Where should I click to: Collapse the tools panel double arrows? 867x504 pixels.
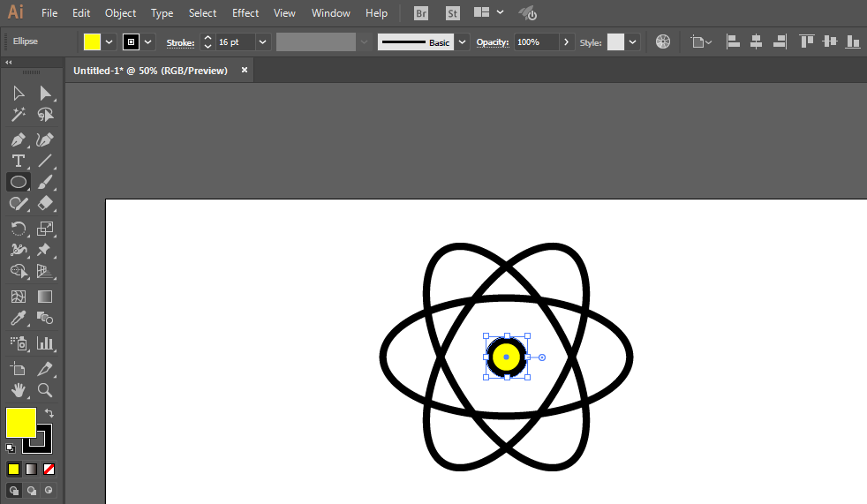coord(8,63)
